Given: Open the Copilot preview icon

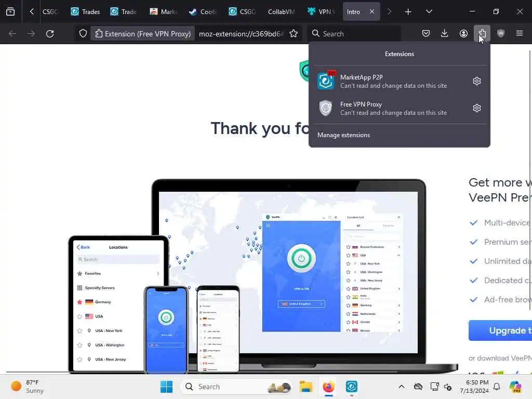Looking at the screenshot, I should point(515,387).
